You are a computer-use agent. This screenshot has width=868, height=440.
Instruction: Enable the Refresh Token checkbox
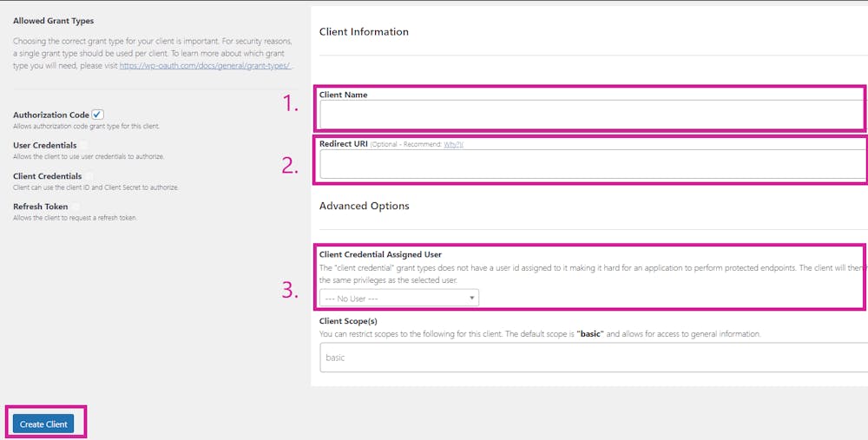(x=76, y=207)
